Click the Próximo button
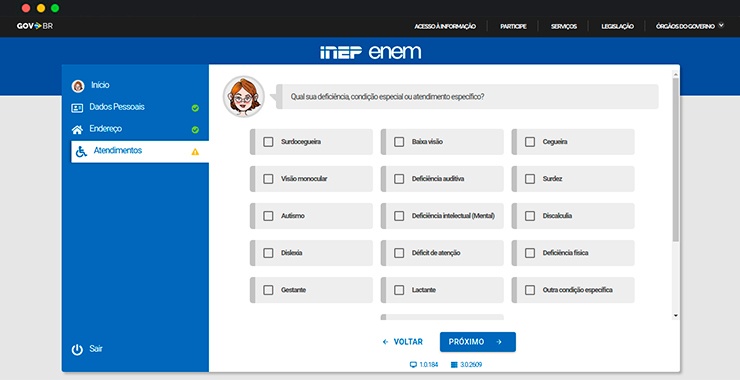This screenshot has width=740, height=380. coord(478,342)
